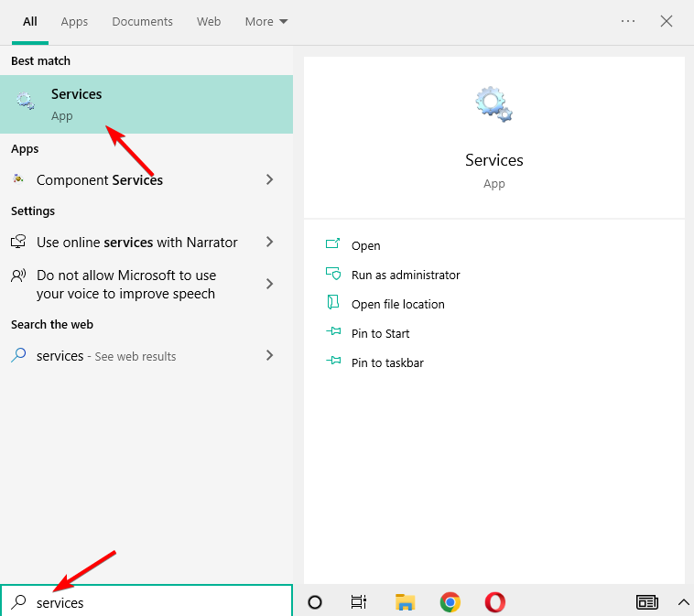Click the Component Services app icon
The image size is (694, 616).
coord(18,179)
